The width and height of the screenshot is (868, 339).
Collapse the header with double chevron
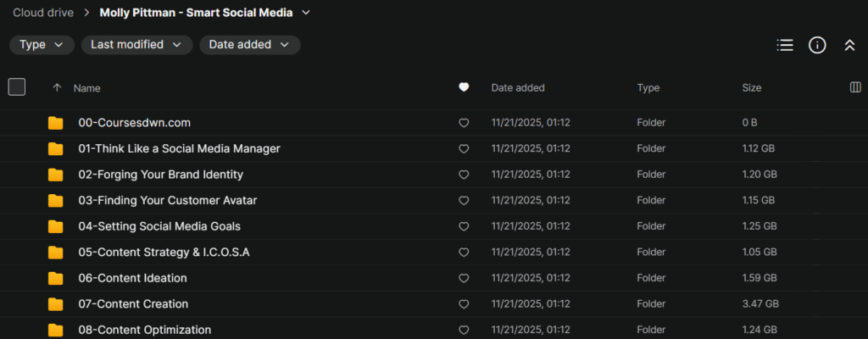point(849,46)
